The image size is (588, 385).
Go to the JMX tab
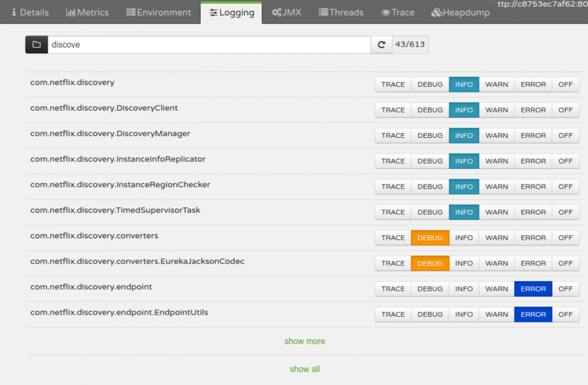point(287,12)
